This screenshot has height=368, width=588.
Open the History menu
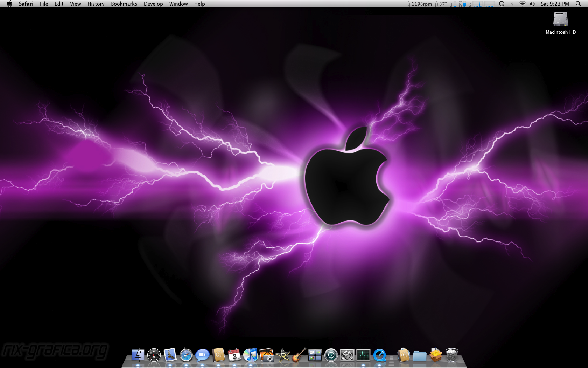pyautogui.click(x=96, y=4)
